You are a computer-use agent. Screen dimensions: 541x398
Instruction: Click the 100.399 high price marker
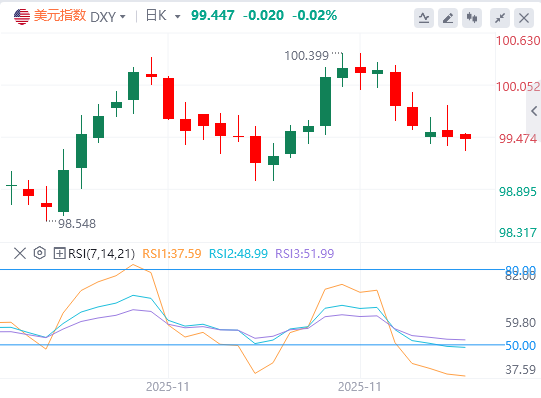tap(306, 56)
